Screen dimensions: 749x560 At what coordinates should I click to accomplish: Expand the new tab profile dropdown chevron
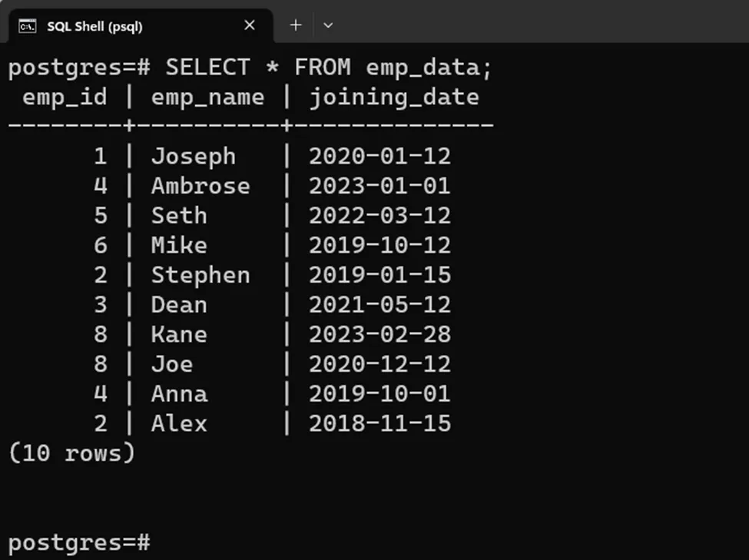[x=328, y=25]
